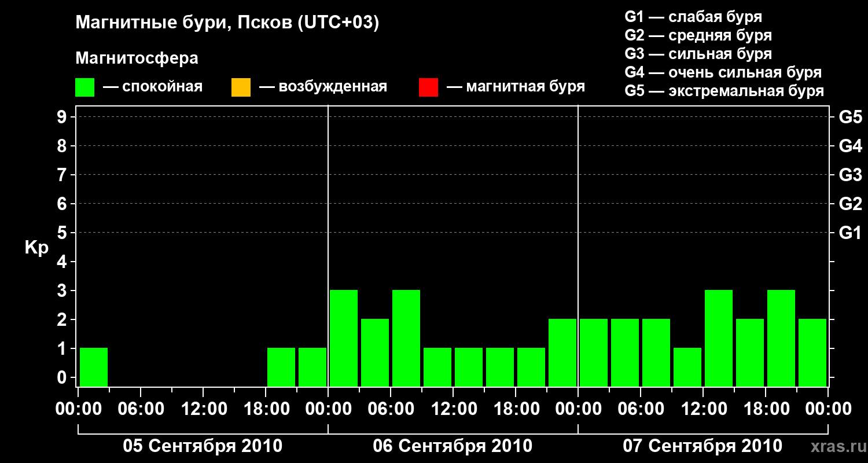Click the green calm magnetosphere legend swatch

pos(85,87)
